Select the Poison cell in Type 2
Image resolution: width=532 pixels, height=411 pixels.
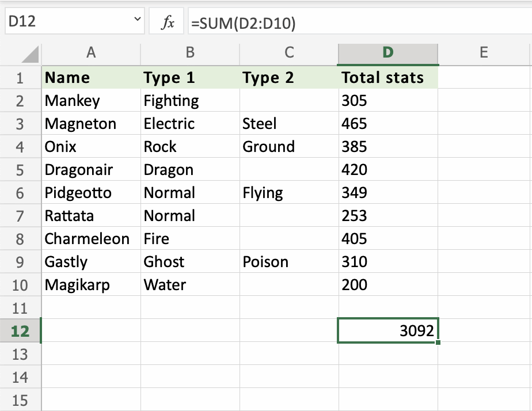click(x=289, y=262)
